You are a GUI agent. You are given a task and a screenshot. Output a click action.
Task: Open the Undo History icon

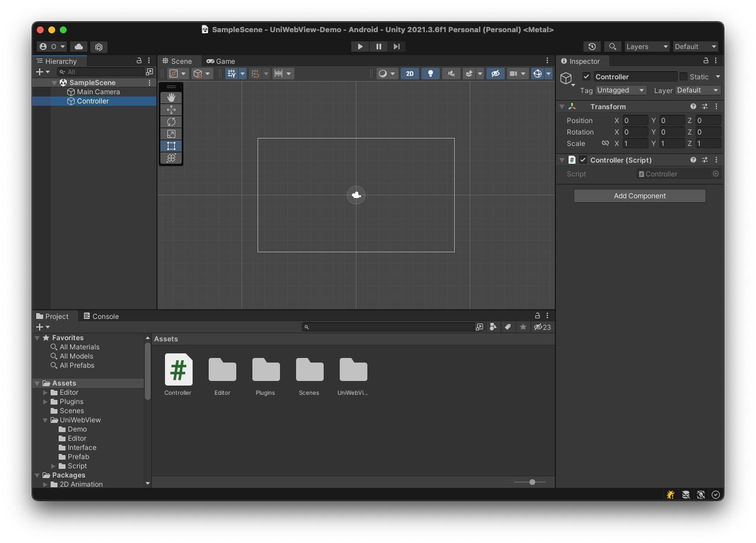pos(592,47)
